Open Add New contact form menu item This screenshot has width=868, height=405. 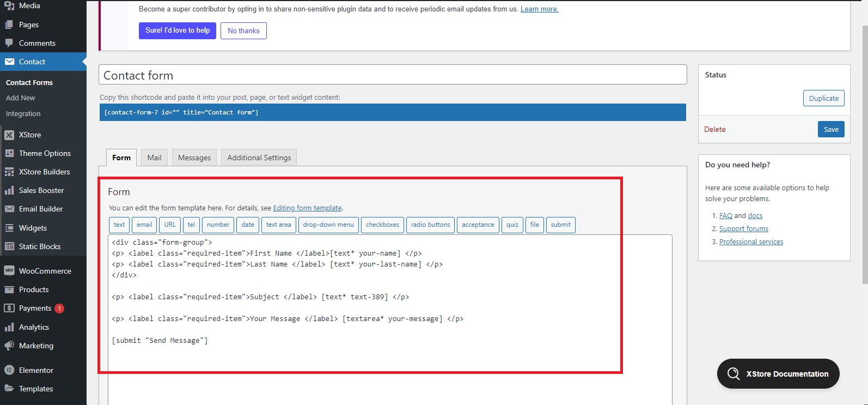21,98
